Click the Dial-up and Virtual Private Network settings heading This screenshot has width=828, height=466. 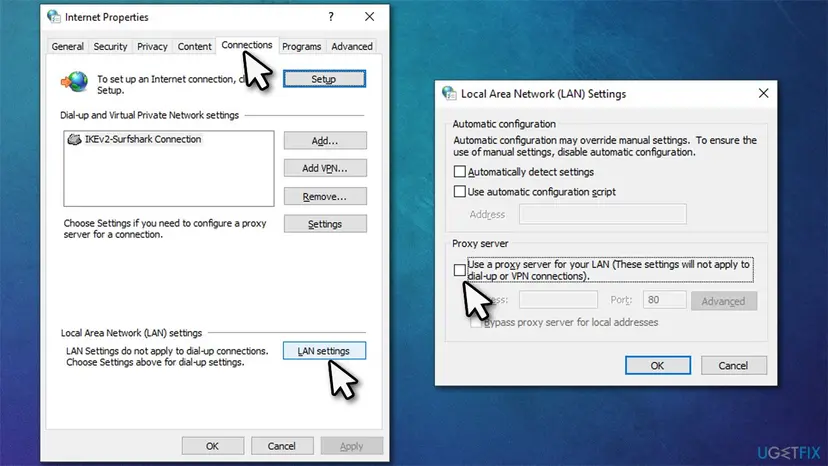pos(149,115)
